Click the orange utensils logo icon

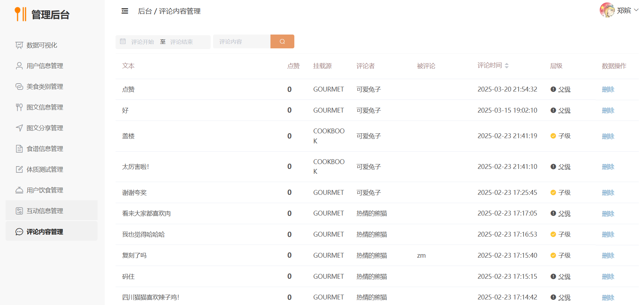(x=20, y=14)
